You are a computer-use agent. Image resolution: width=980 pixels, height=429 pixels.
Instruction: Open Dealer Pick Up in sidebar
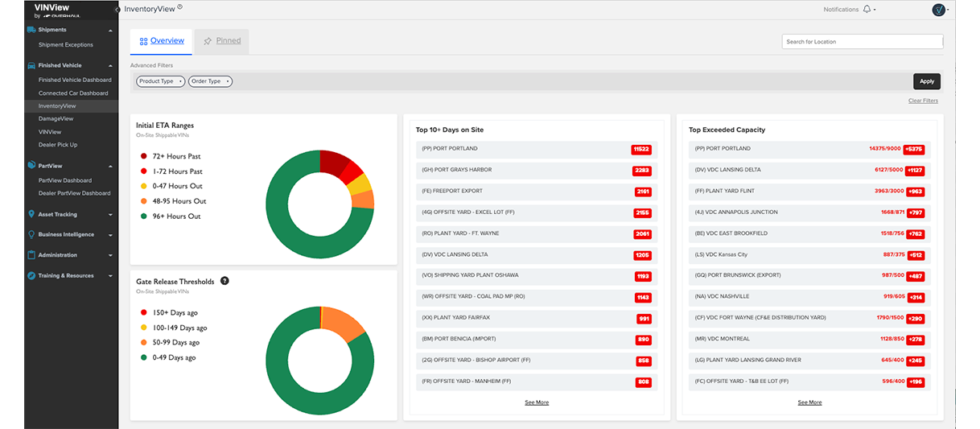coord(58,145)
